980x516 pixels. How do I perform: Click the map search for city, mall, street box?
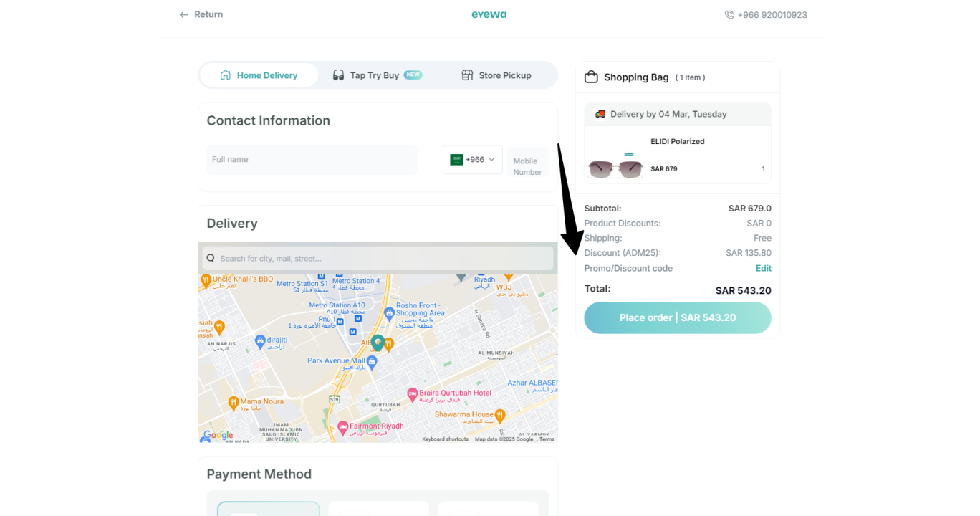click(x=378, y=258)
